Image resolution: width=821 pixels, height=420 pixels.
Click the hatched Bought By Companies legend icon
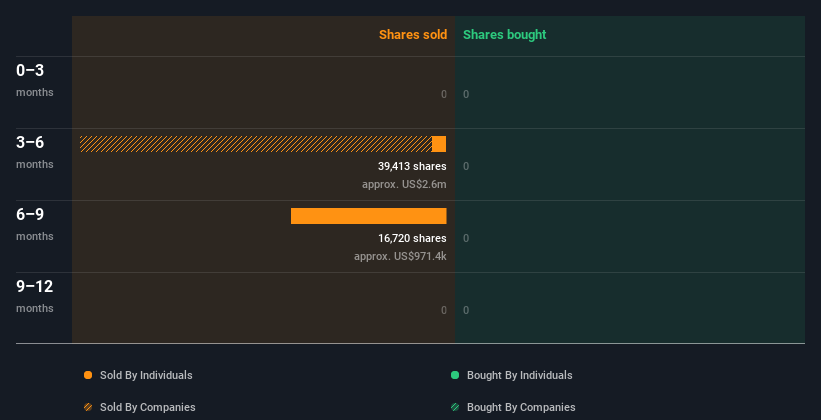point(455,407)
